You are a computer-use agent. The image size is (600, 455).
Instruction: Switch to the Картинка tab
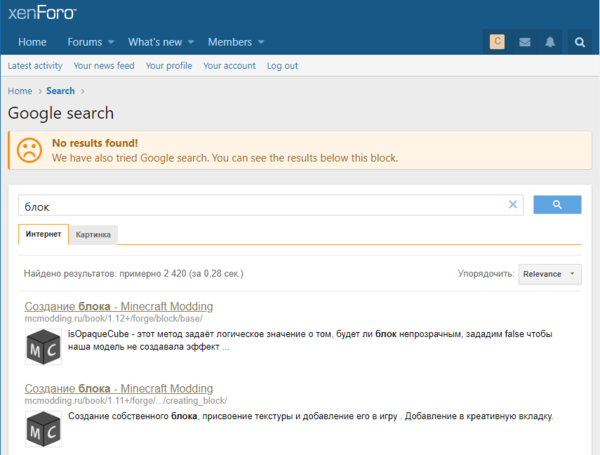(x=93, y=235)
